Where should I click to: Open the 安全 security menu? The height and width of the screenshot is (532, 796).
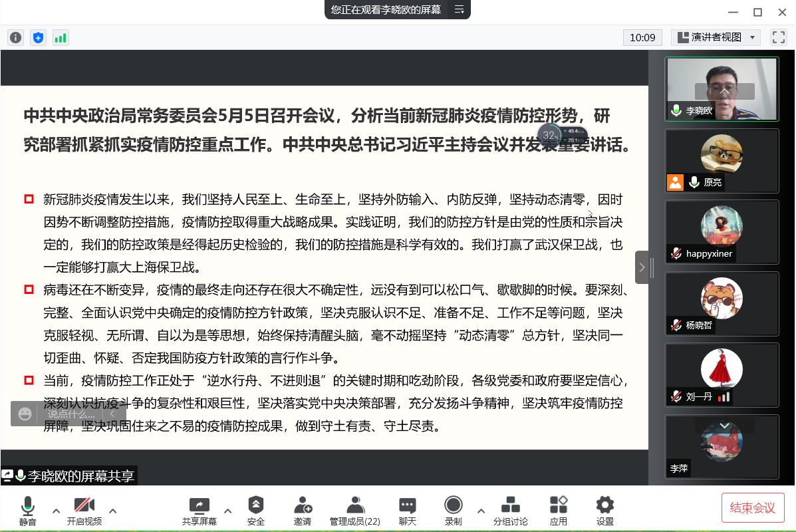(255, 511)
